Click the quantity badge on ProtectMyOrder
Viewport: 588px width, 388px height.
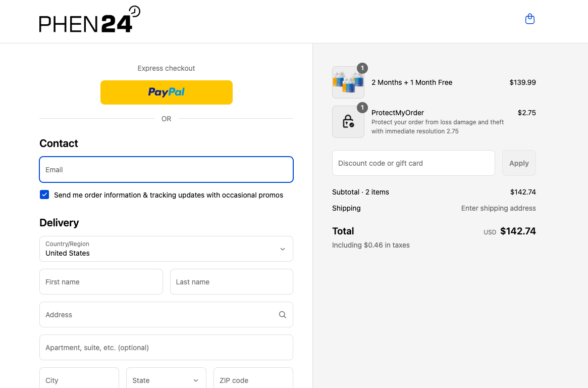click(x=362, y=107)
